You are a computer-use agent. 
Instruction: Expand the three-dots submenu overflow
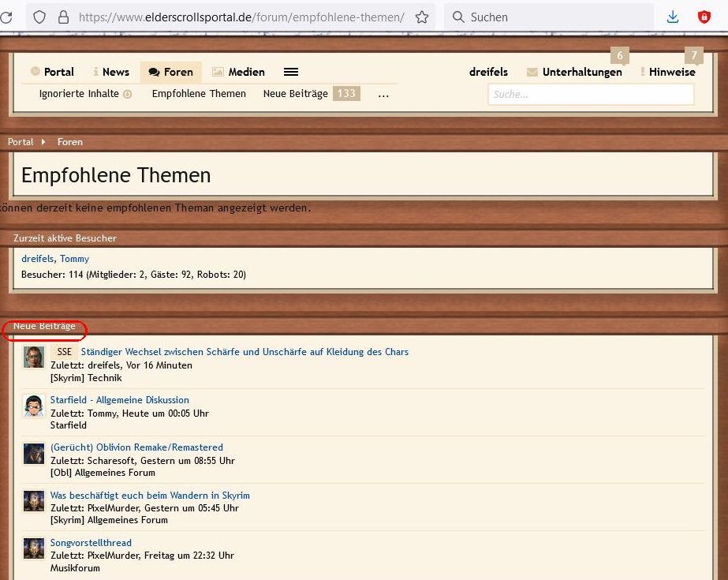click(x=383, y=94)
